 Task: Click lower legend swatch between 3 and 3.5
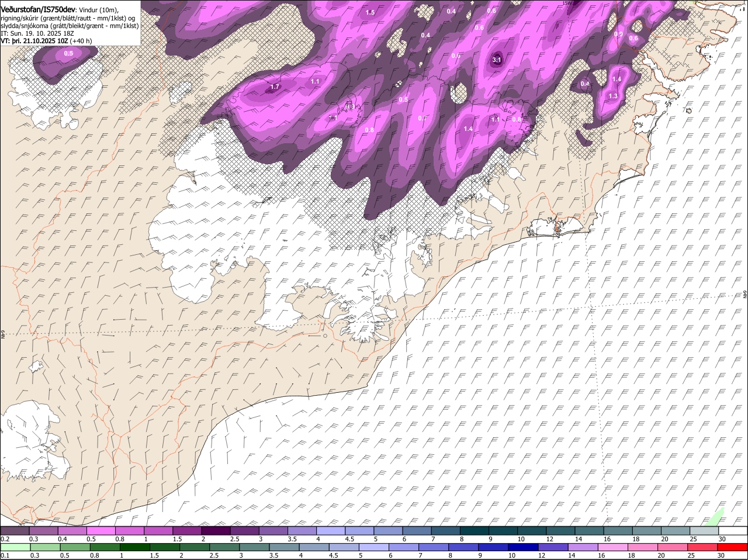coord(254,547)
